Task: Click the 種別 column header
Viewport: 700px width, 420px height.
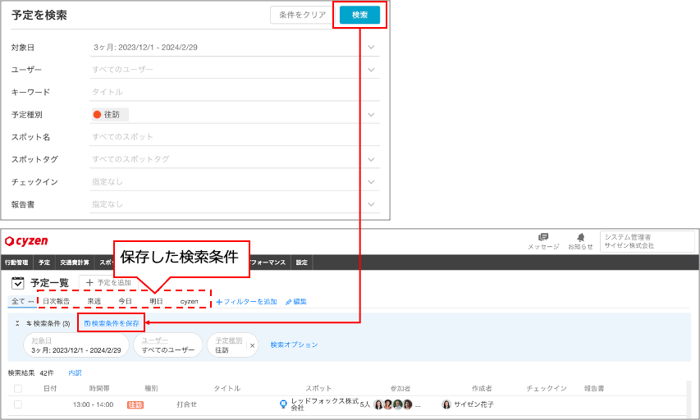Action: [151, 389]
